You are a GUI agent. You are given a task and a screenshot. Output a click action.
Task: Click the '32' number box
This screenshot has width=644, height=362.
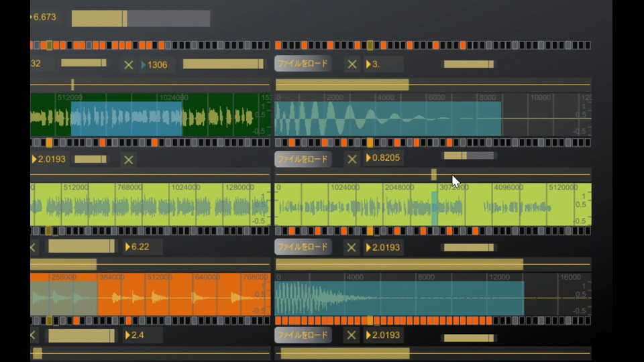[x=41, y=64]
